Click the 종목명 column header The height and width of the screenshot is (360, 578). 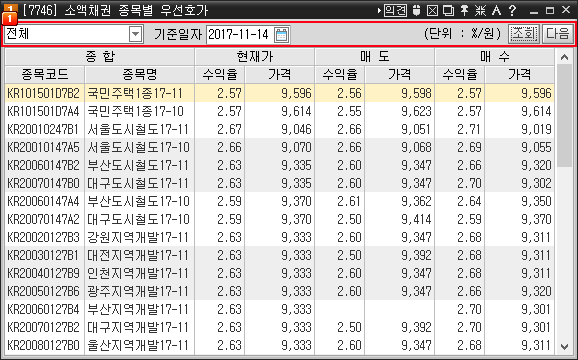tap(140, 75)
